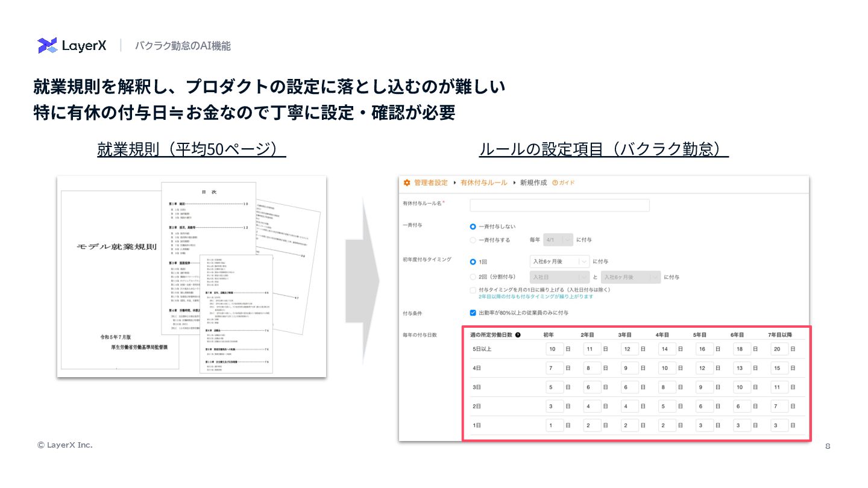Click the 就業規則（平均50ページ） heading
This screenshot has height=488, width=868.
coord(192,149)
